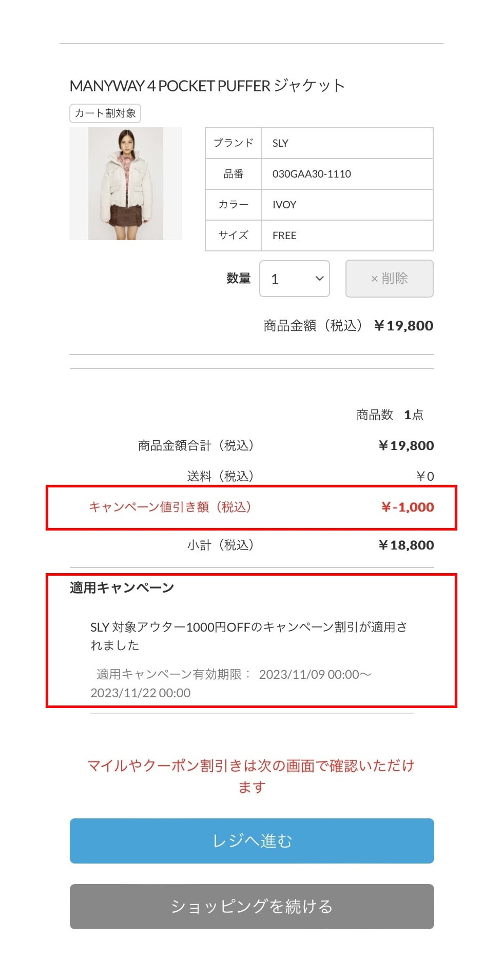Click the ブランド label cell
Viewport: 503px width, 980px height.
click(234, 143)
